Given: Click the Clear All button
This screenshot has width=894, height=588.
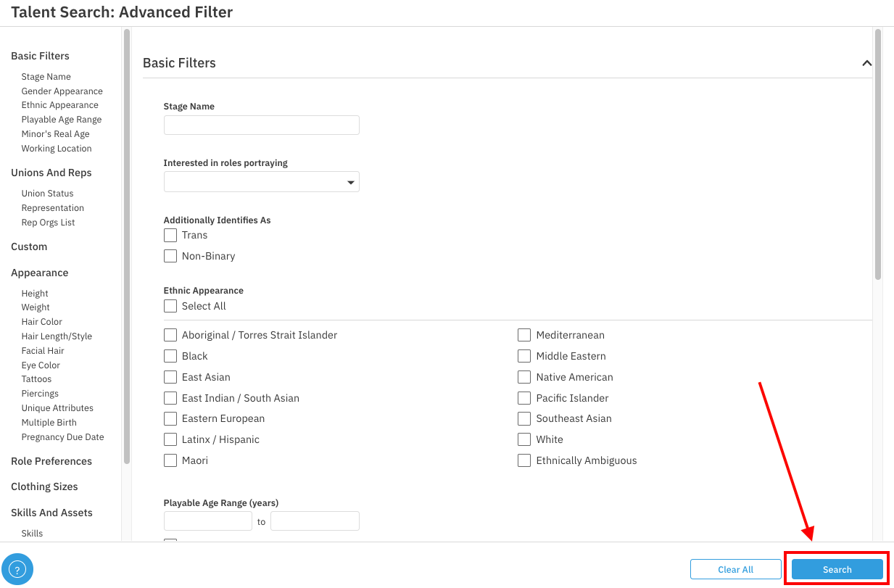Looking at the screenshot, I should coord(735,569).
